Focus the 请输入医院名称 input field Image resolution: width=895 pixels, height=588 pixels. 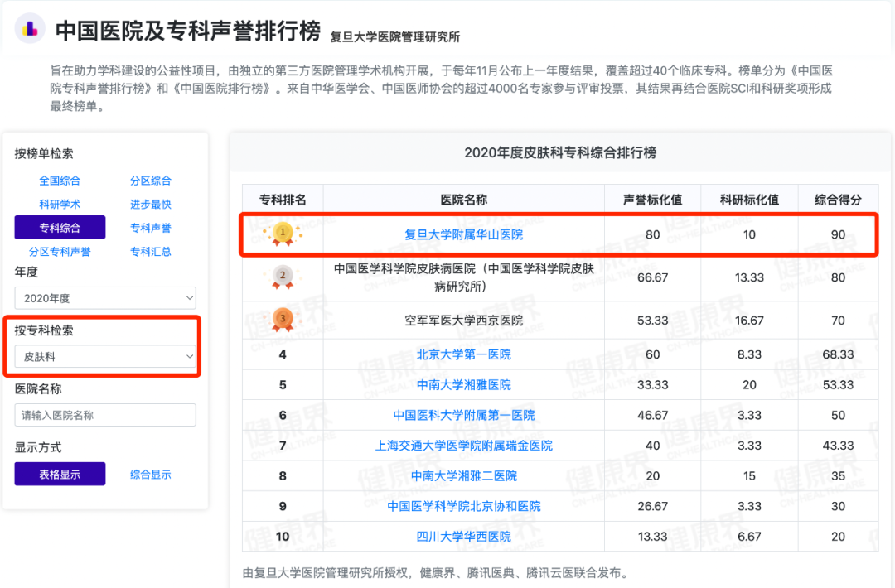tap(105, 415)
